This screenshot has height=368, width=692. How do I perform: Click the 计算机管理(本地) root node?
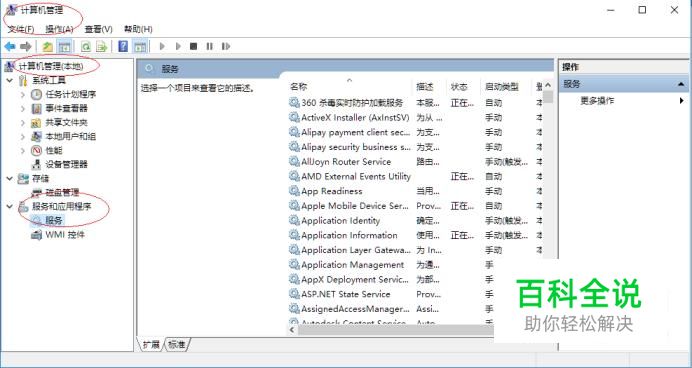tap(51, 67)
